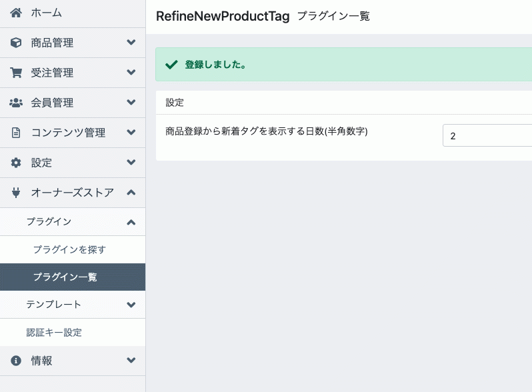
Task: Expand the 受注管理 menu chevron
Action: (131, 72)
